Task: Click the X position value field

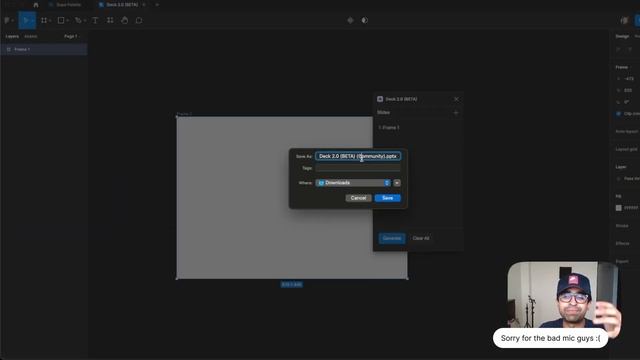Action: [x=629, y=79]
